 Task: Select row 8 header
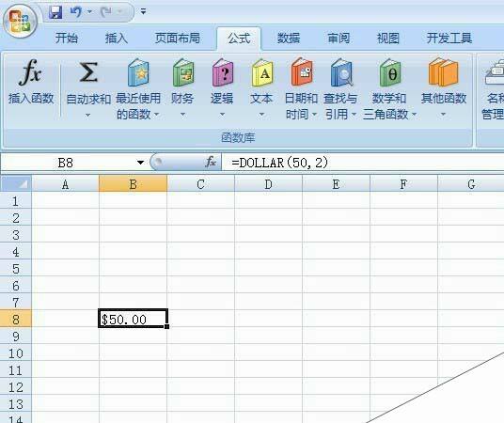(16, 320)
